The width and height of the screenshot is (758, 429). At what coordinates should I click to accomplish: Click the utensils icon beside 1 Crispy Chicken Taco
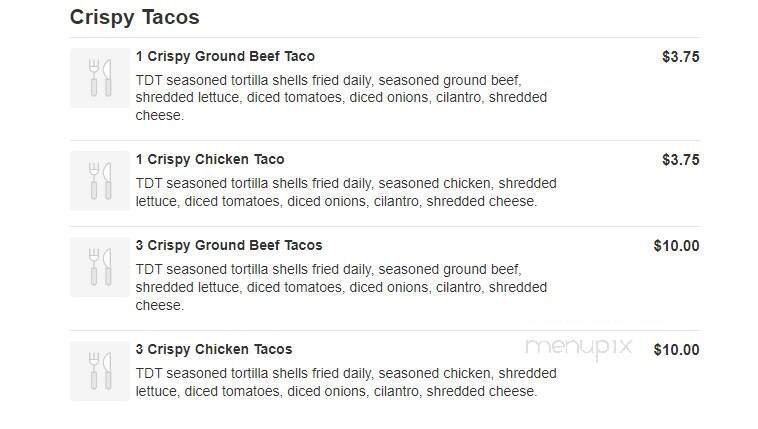point(100,180)
